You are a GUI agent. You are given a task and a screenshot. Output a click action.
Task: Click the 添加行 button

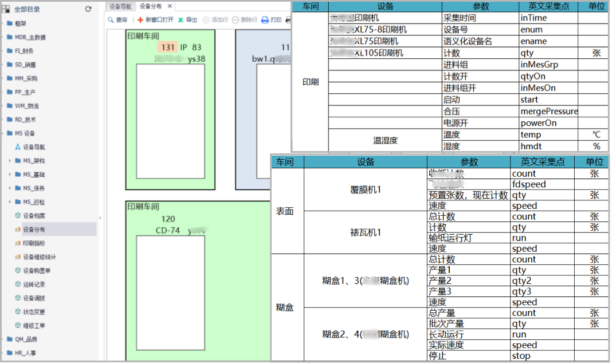[x=215, y=20]
